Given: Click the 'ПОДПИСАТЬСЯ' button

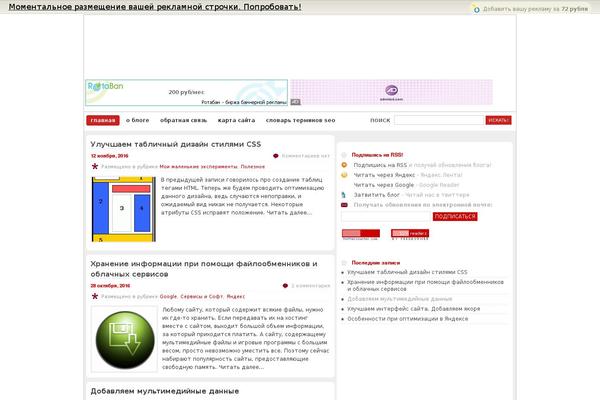Looking at the screenshot, I should [x=455, y=217].
